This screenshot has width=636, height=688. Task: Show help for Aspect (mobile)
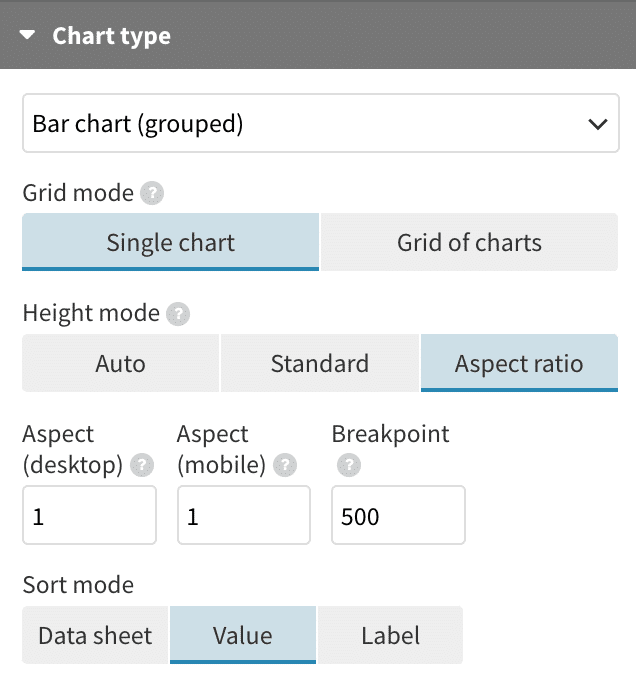click(x=285, y=465)
